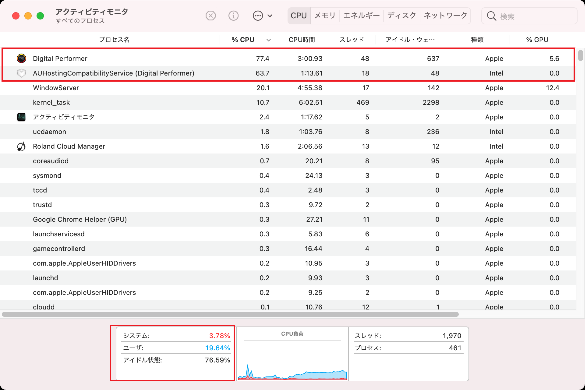
Task: Click the Roland Cloud Manager icon
Action: pos(21,147)
